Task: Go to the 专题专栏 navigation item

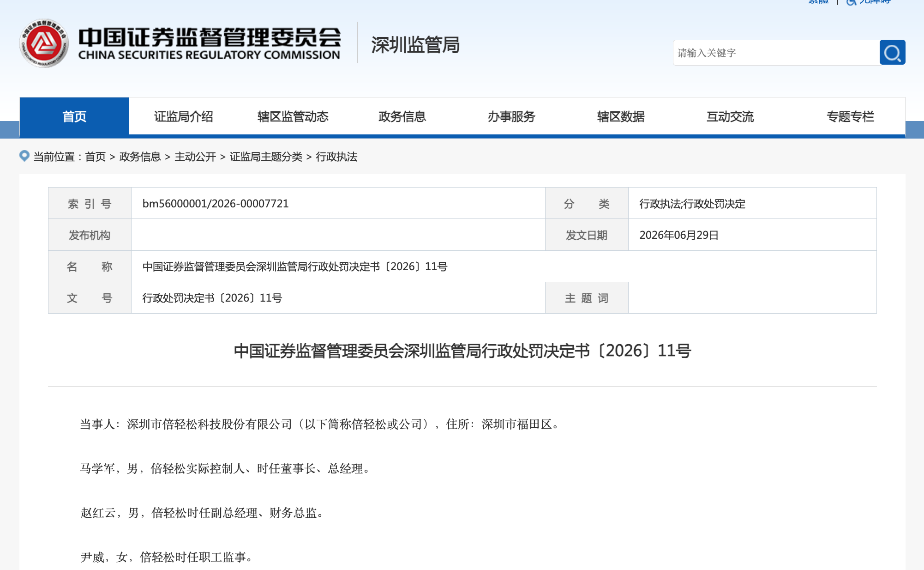Action: pyautogui.click(x=850, y=116)
